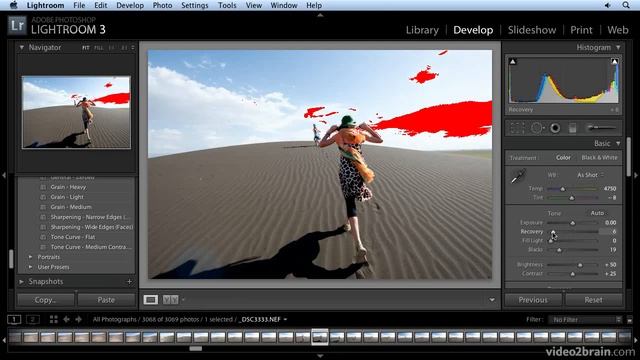Click the Paste button
The height and width of the screenshot is (360, 640).
(106, 300)
